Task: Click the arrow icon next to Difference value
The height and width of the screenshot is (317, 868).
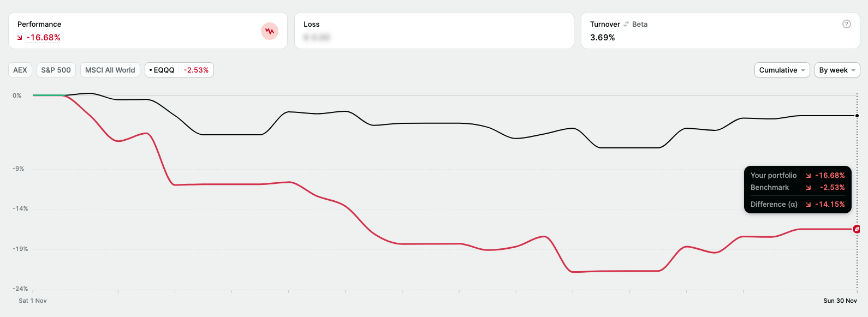Action: (x=808, y=205)
